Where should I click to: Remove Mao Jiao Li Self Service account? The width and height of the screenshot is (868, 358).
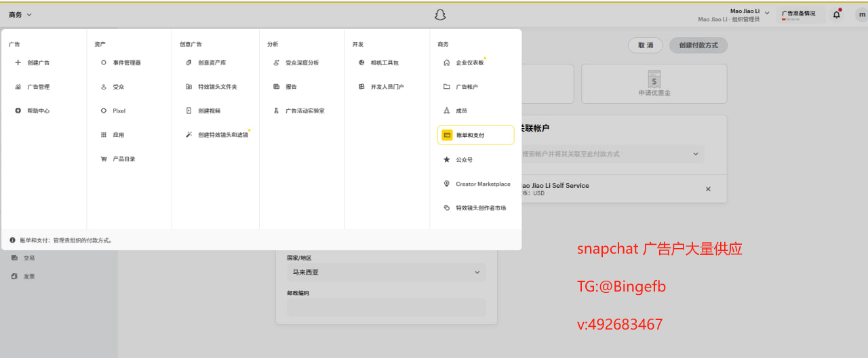(x=708, y=189)
